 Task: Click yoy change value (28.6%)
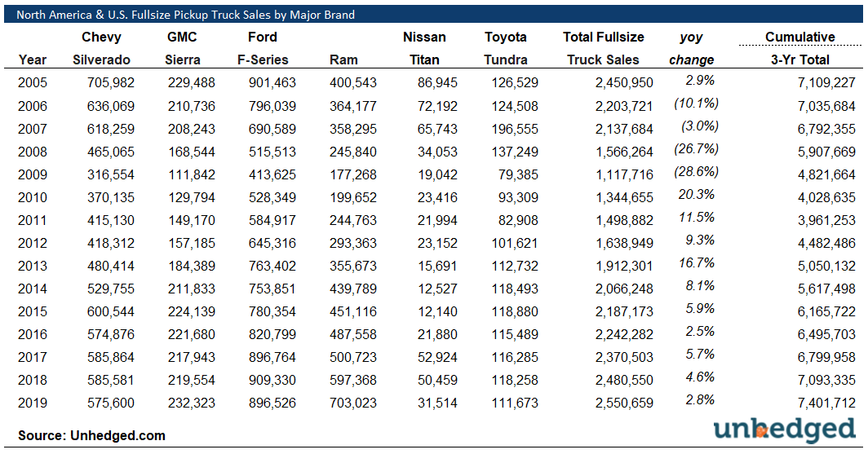pyautogui.click(x=697, y=172)
